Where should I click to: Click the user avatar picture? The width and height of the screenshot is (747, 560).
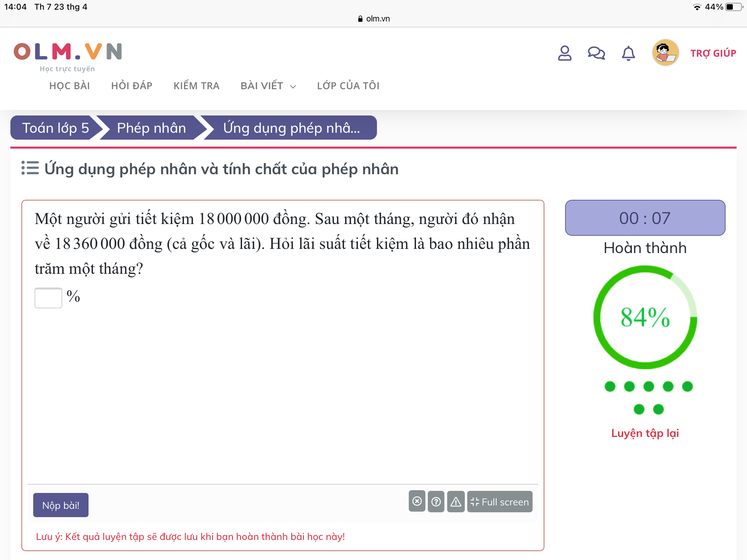pos(665,53)
